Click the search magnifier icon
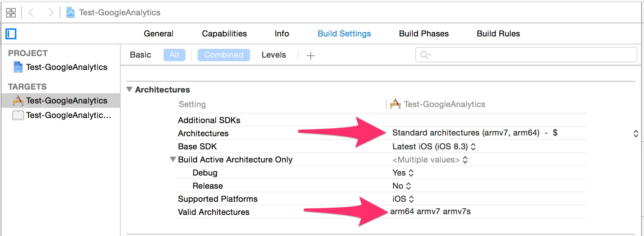 [424, 55]
